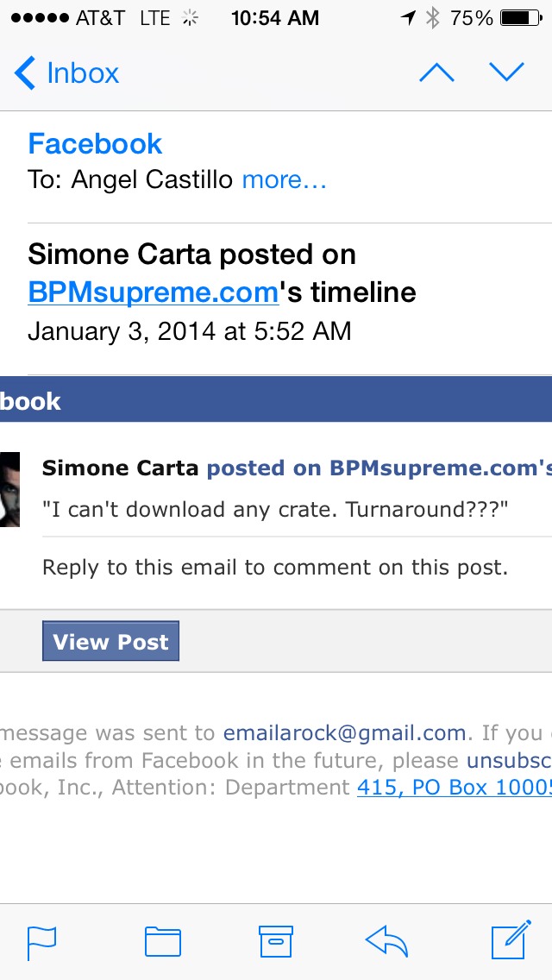Viewport: 552px width, 980px height.
Task: Open the BPMsupreme.com link in subject
Action: tap(154, 292)
